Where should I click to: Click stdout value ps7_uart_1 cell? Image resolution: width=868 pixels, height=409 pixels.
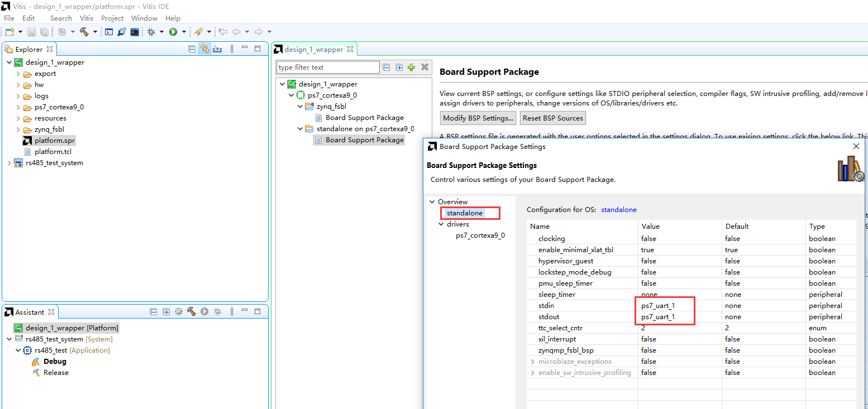click(x=680, y=317)
